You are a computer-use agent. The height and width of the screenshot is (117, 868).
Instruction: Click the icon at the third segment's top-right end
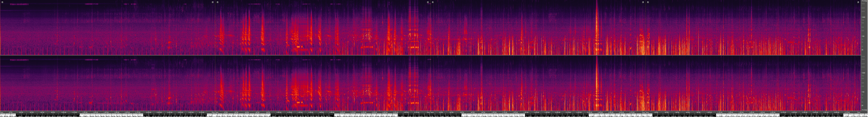tap(643, 2)
